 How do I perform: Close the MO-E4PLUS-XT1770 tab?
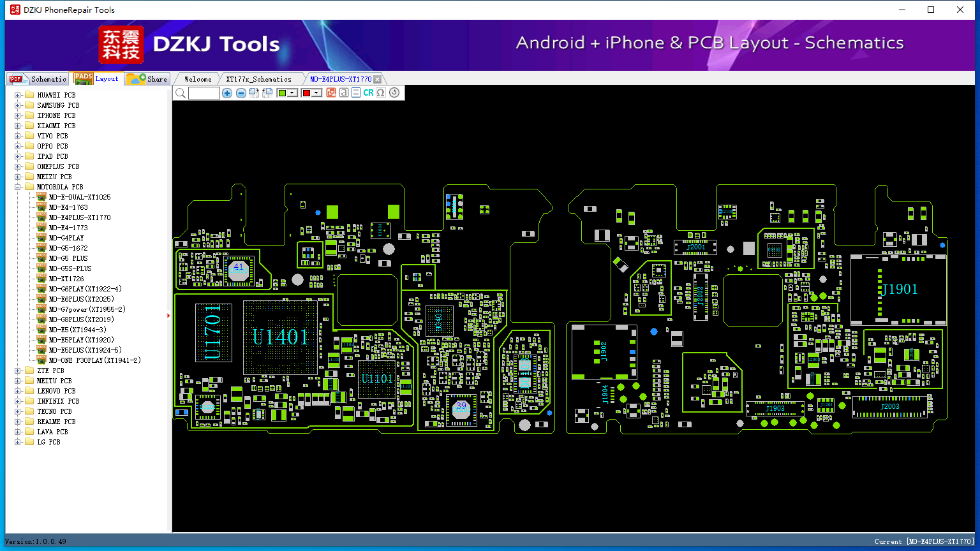pos(377,79)
